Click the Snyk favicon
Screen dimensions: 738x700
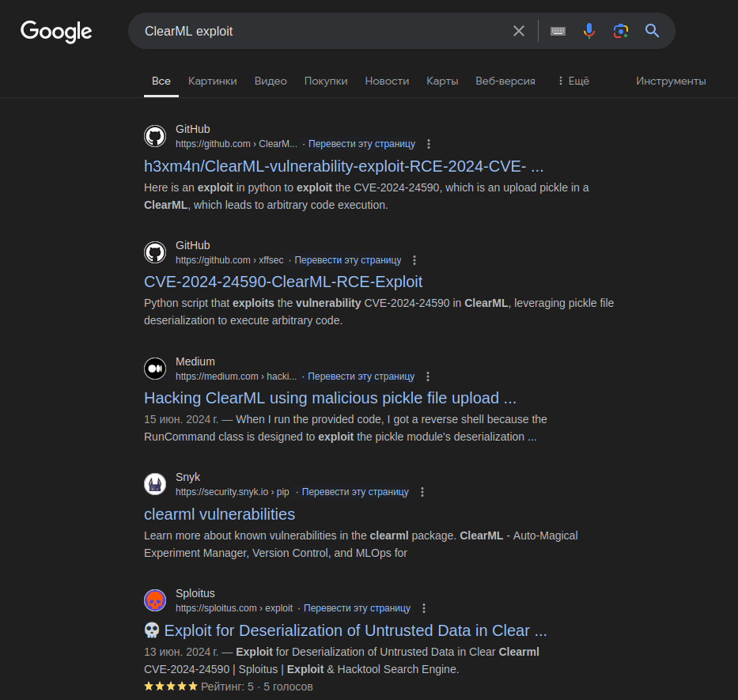click(x=155, y=484)
